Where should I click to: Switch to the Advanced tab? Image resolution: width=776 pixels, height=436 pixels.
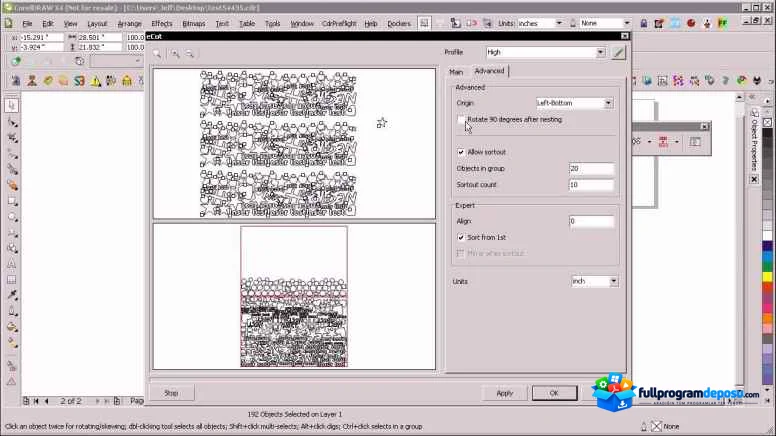pyautogui.click(x=489, y=71)
